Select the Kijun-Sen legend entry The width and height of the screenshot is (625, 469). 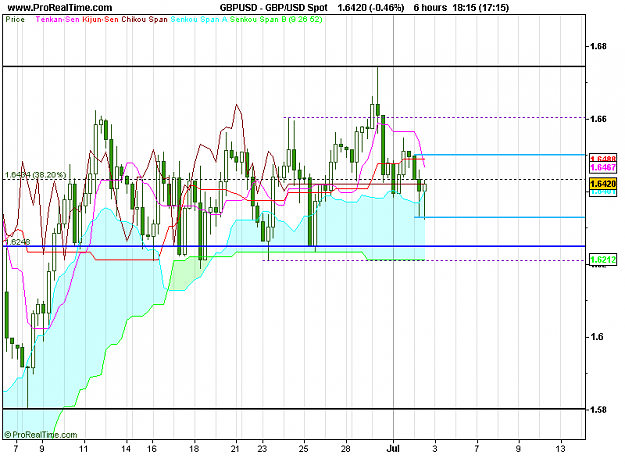100,19
